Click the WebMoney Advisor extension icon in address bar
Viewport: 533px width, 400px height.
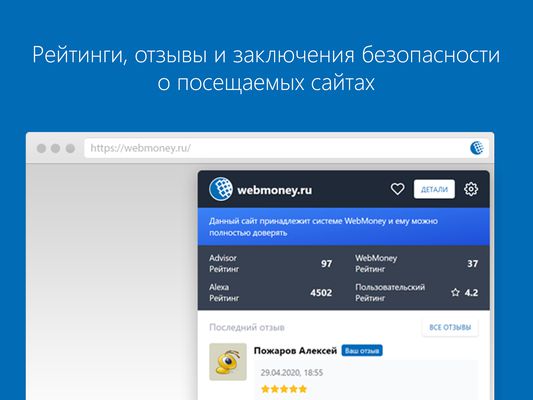477,148
